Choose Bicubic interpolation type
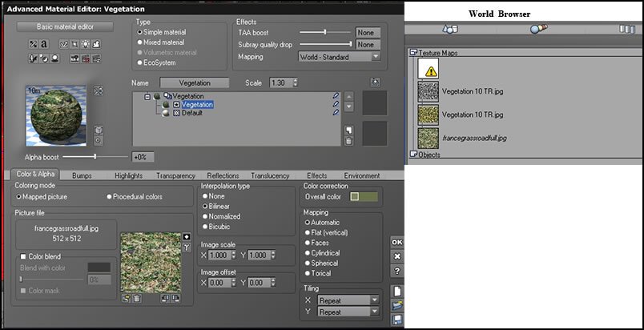 pos(215,227)
